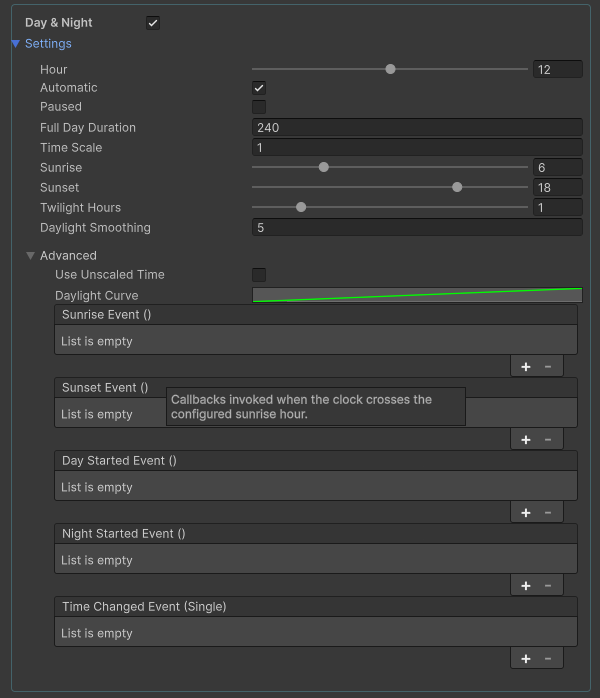600x698 pixels.
Task: Click the Sunset slider handle
Action: tap(457, 187)
